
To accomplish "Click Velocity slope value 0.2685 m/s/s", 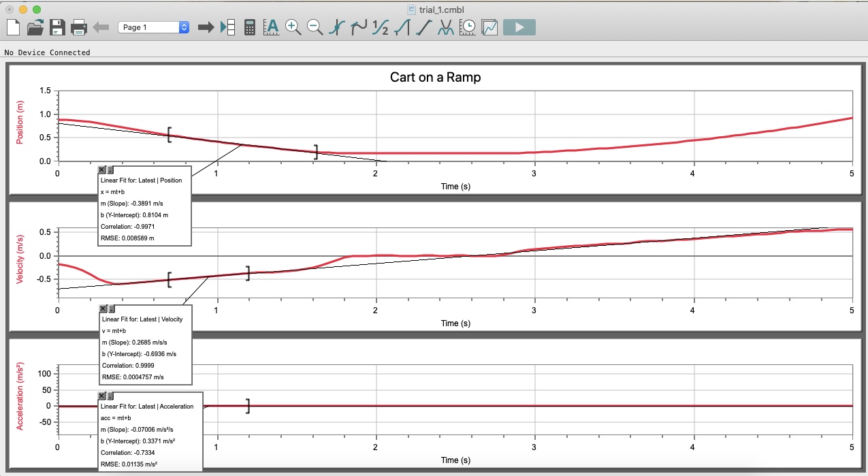I will pos(133,343).
